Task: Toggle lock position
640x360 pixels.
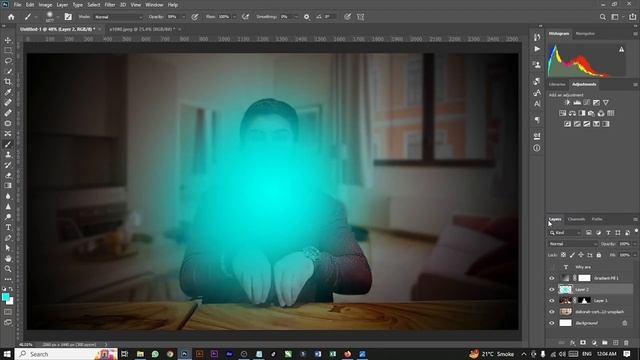Action: [581, 255]
